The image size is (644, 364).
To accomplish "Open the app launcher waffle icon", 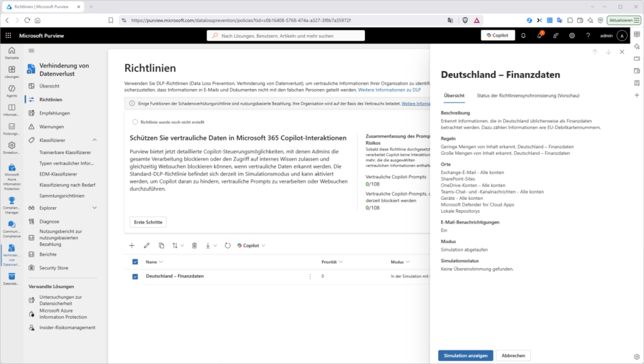I will pyautogui.click(x=8, y=36).
